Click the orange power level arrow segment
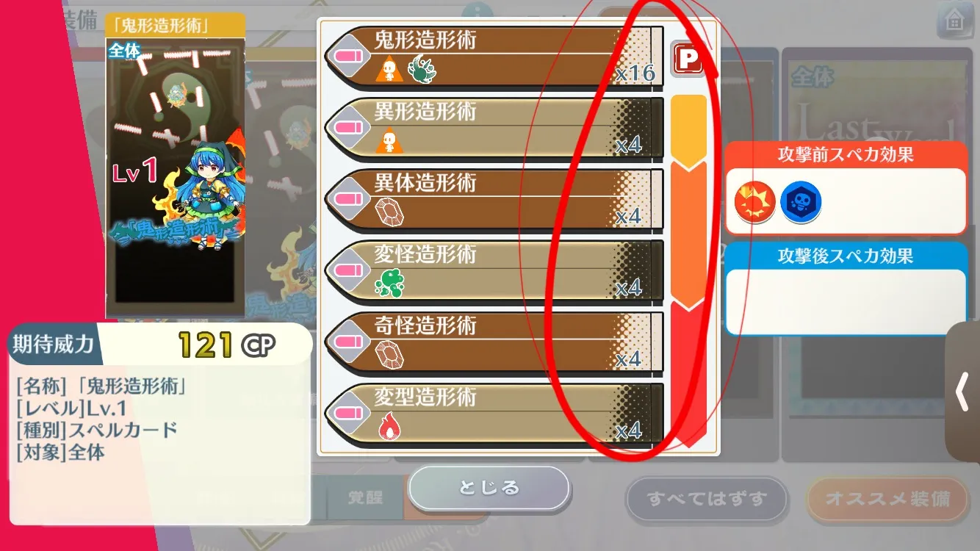980x551 pixels. [689, 234]
